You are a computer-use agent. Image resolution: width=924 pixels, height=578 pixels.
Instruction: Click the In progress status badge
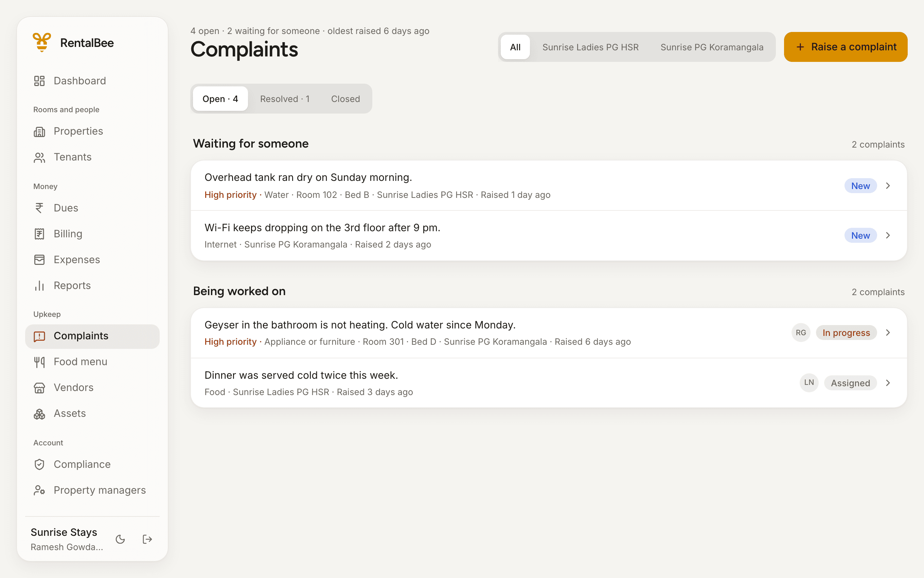[x=846, y=333]
